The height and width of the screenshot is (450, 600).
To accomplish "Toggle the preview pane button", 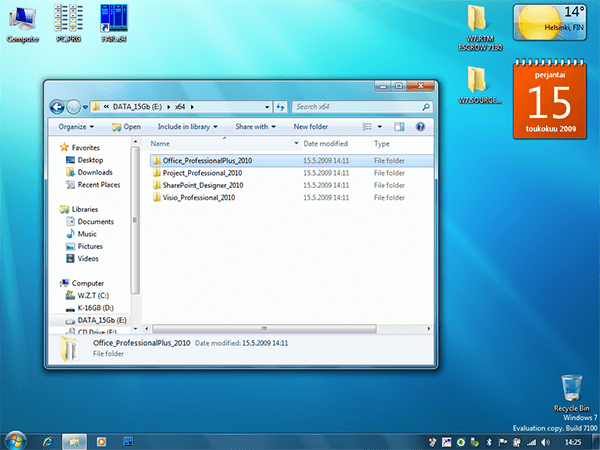I will [x=399, y=127].
